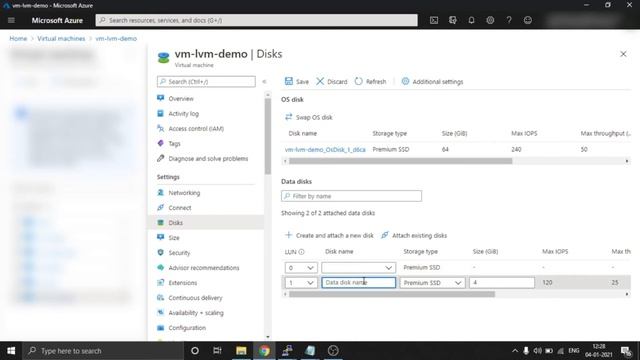Image resolution: width=640 pixels, height=360 pixels.
Task: Open the help question mark icon
Action: coord(509,20)
